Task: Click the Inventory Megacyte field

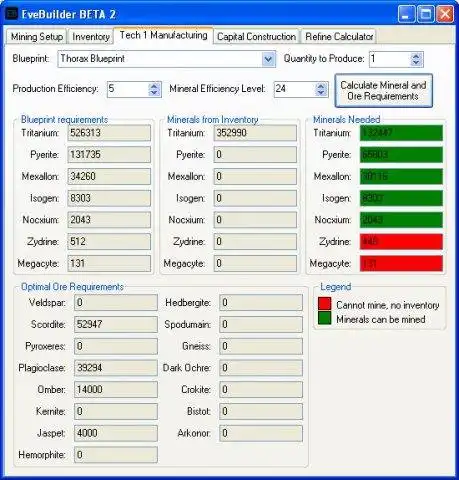Action: 255,263
